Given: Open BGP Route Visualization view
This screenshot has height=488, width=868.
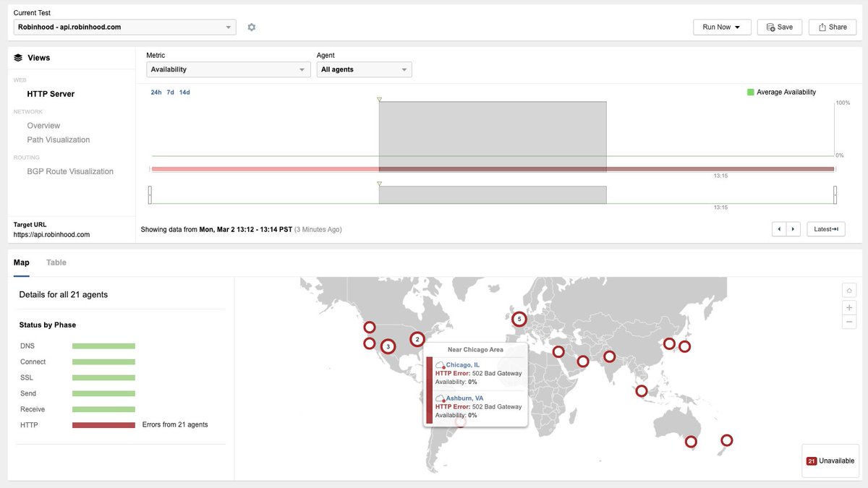Looking at the screenshot, I should (x=70, y=171).
